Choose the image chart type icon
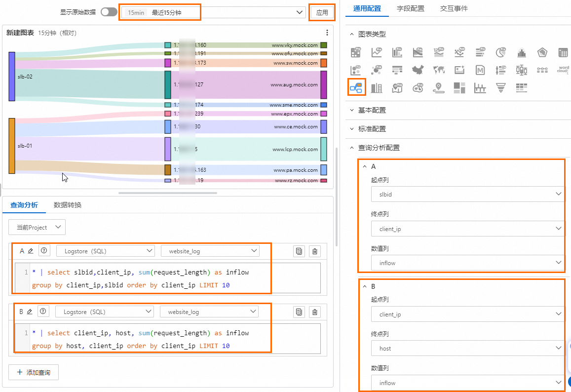 point(459,70)
